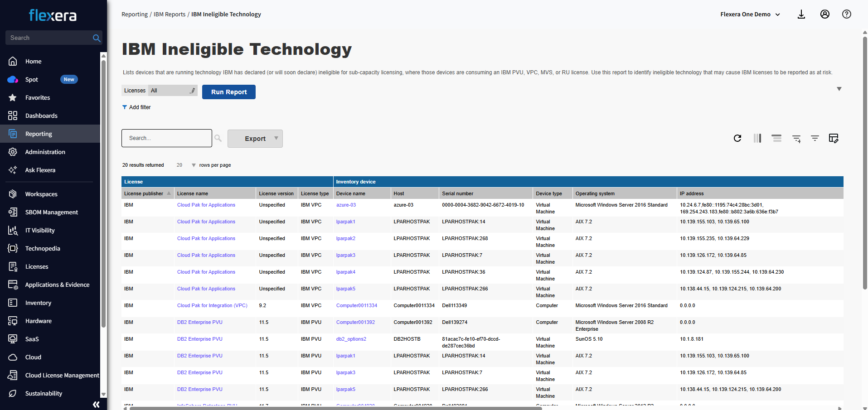The width and height of the screenshot is (868, 410).
Task: Open the user account icon
Action: pos(825,14)
